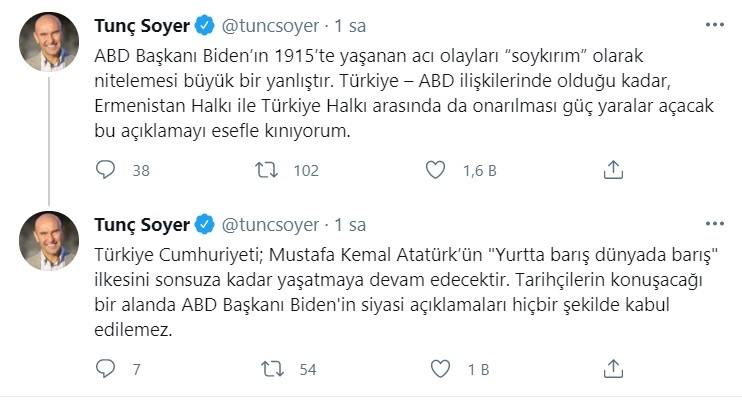Open first tweet via its "1 sa" timestamp
This screenshot has height=406, width=742.
(351, 23)
